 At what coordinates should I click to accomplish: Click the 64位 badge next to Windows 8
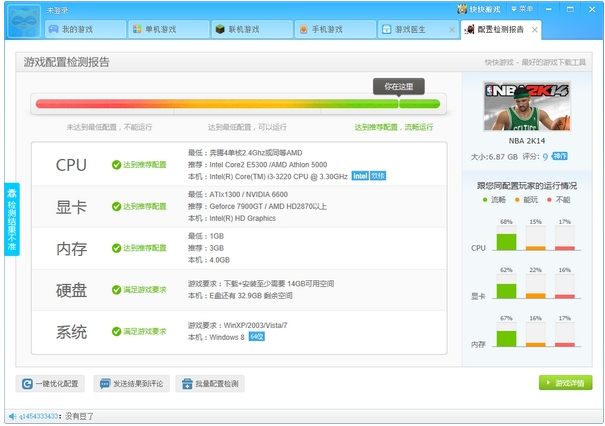[256, 337]
